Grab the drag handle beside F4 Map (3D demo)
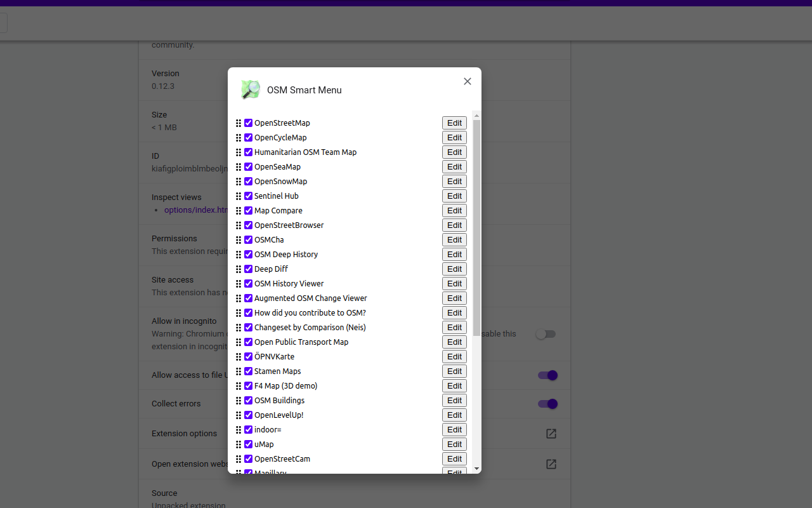This screenshot has width=812, height=508. (x=239, y=386)
